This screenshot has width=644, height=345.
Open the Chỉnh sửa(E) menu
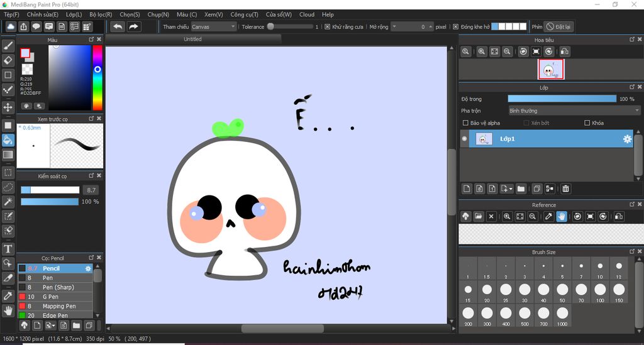pyautogui.click(x=42, y=14)
